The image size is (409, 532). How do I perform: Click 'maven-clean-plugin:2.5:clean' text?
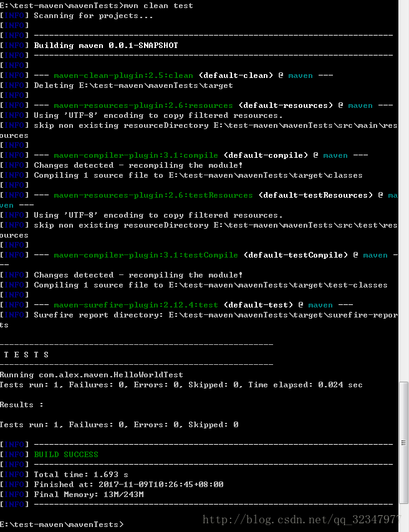pos(123,75)
